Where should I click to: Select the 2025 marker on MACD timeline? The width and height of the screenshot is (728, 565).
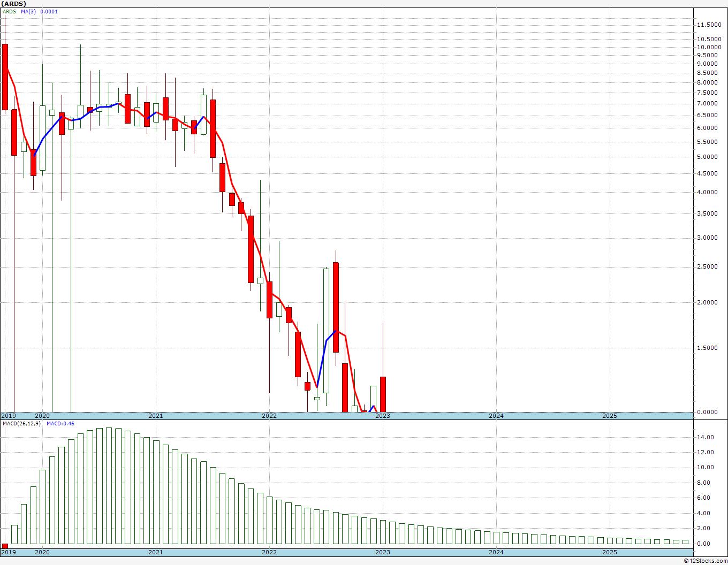(609, 552)
